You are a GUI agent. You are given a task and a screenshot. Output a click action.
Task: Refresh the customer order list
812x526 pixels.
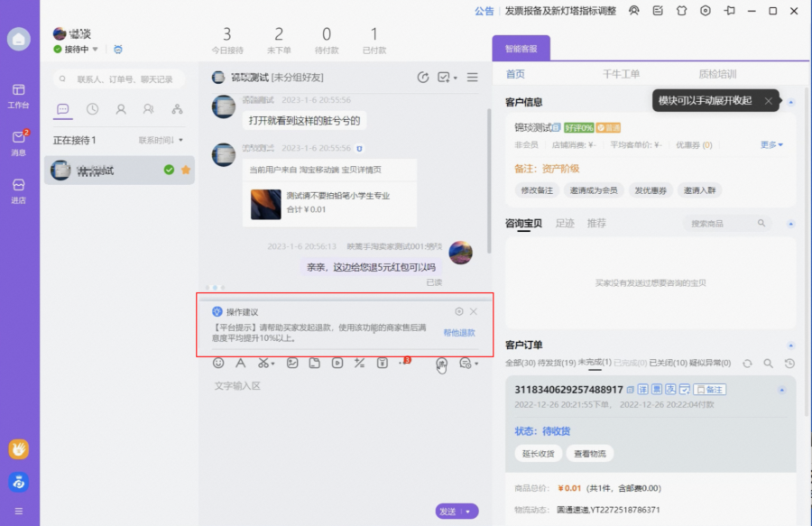(747, 364)
